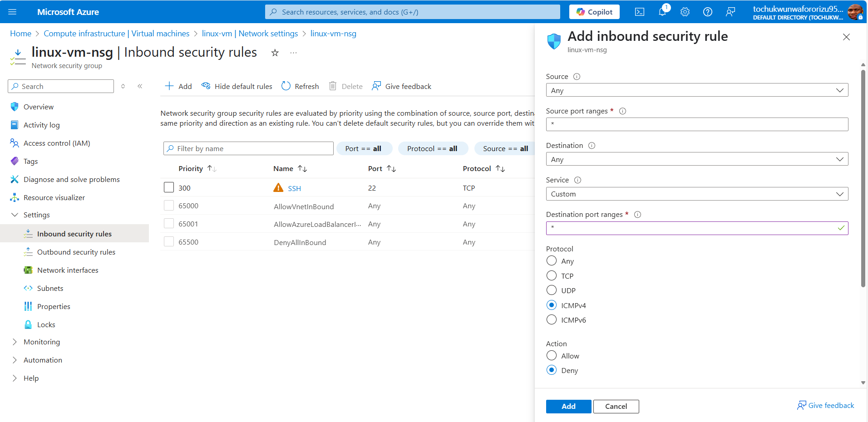Click the SSH rule warning triangle icon
The height and width of the screenshot is (422, 868).
pos(278,188)
